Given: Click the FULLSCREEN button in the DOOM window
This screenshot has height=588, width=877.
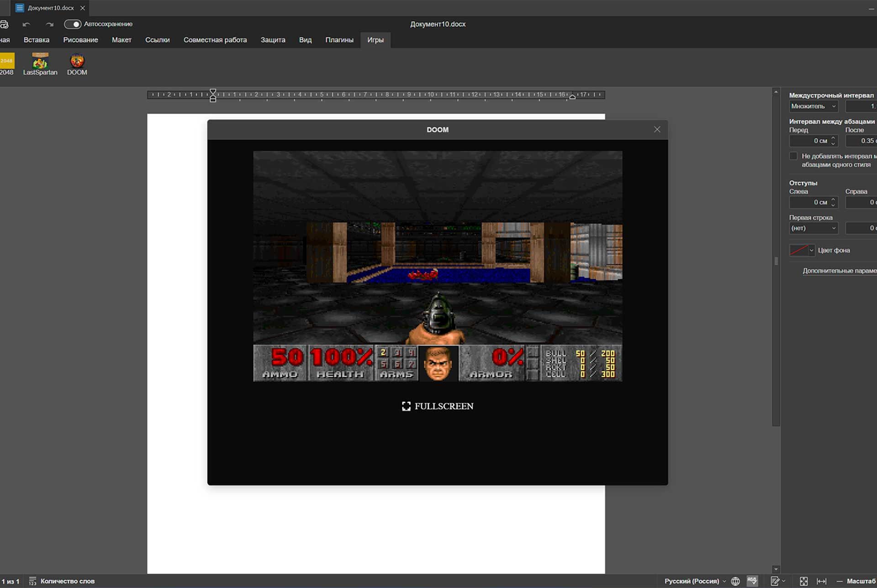Looking at the screenshot, I should tap(437, 406).
